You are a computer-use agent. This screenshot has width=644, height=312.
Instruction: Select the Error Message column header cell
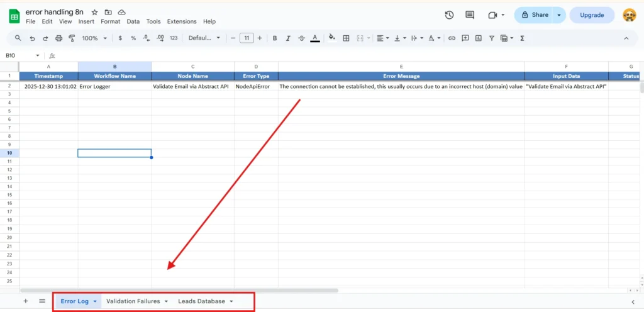(401, 76)
